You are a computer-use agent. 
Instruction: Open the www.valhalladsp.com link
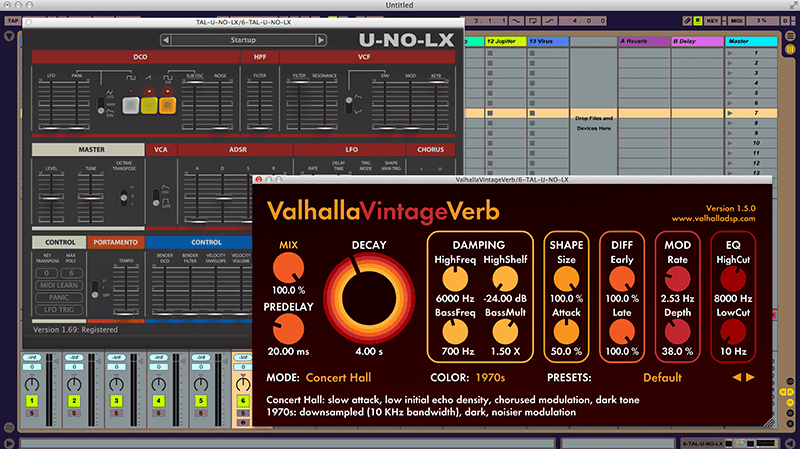point(713,218)
